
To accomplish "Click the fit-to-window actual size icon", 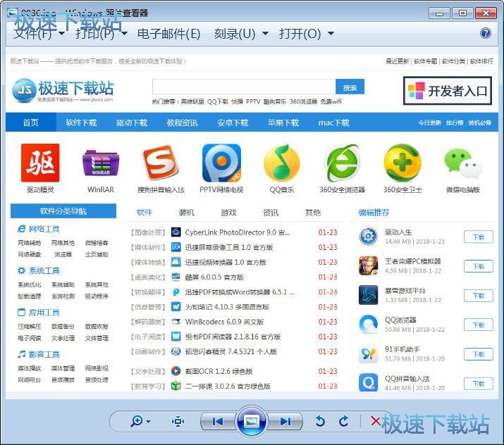I will 178,421.
